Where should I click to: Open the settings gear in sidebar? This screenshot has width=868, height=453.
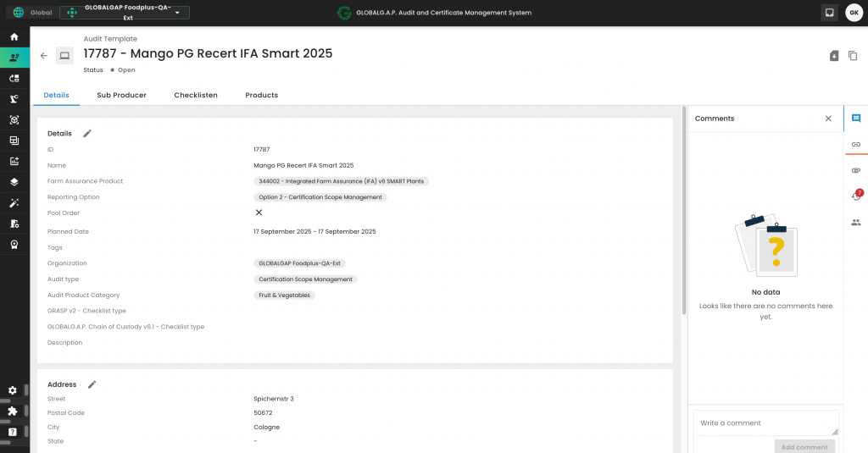13,390
